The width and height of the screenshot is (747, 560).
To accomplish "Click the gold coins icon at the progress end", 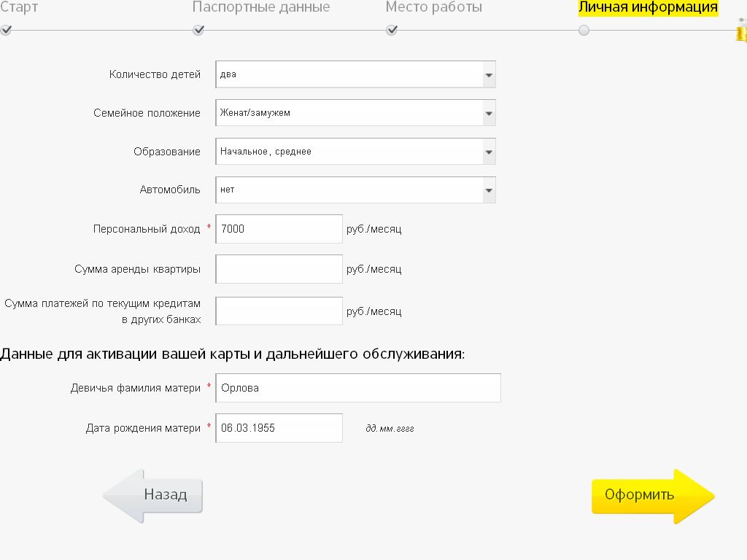I will pos(741,31).
